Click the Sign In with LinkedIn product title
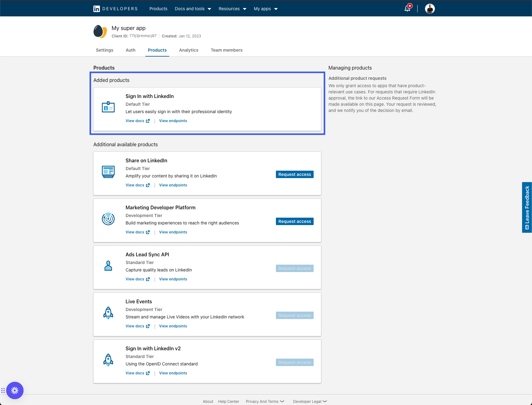532x405 pixels. (x=150, y=96)
